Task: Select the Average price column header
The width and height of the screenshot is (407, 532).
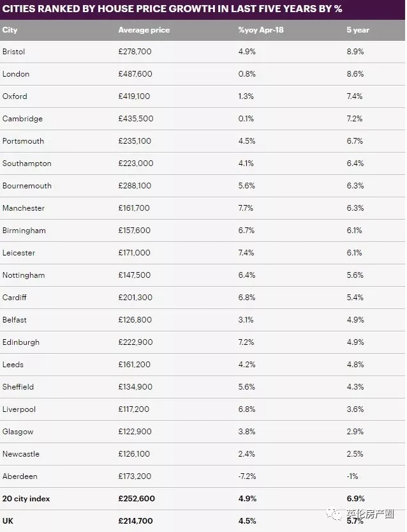Action: 144,30
